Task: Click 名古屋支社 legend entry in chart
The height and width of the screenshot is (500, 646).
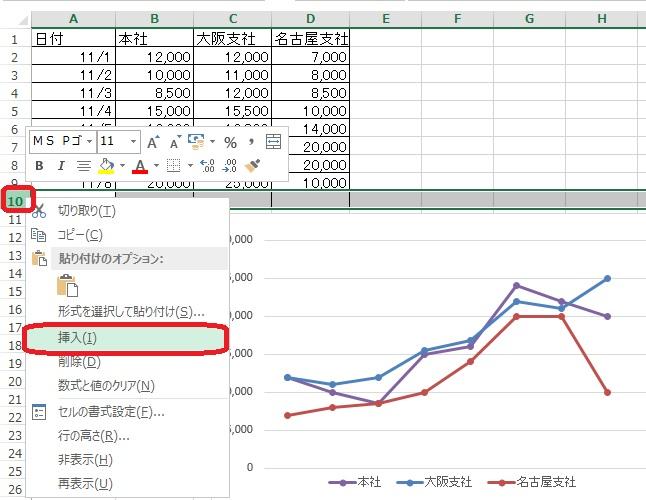Action: coord(532,482)
